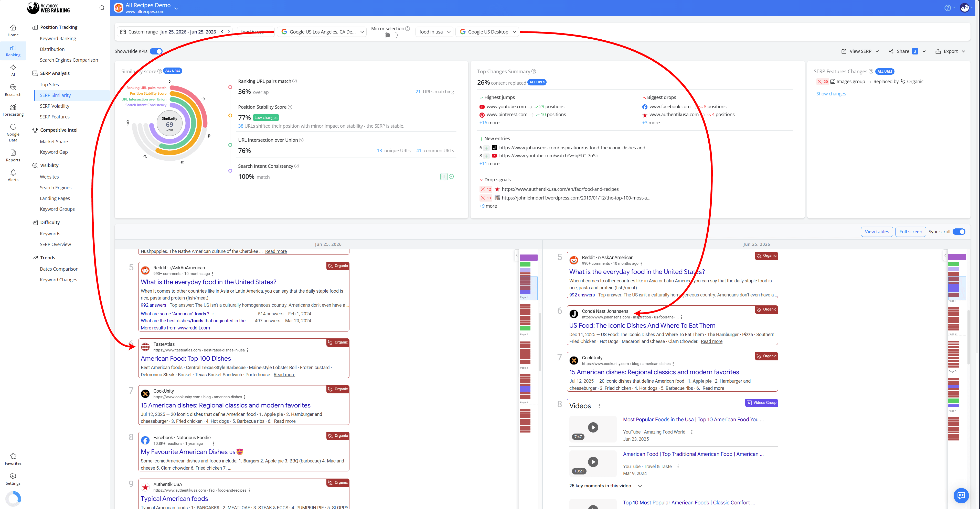
Task: Open the Ranking sidebar icon
Action: pyautogui.click(x=13, y=51)
